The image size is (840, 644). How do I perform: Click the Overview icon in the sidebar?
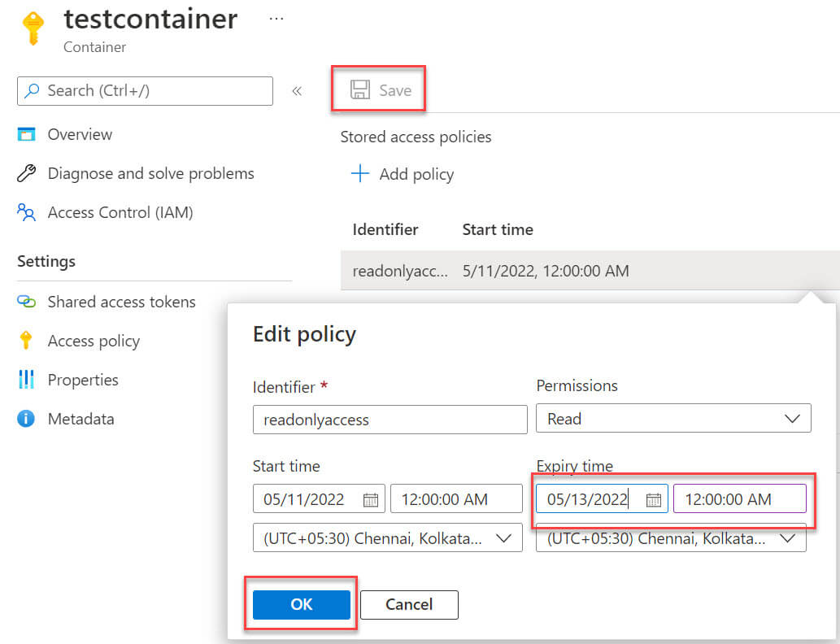click(x=26, y=134)
